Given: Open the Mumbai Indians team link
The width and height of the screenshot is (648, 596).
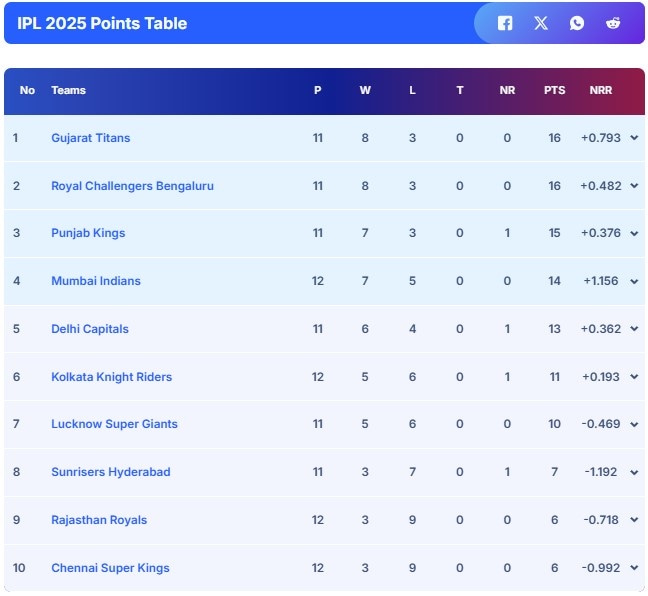Looking at the screenshot, I should [x=96, y=281].
